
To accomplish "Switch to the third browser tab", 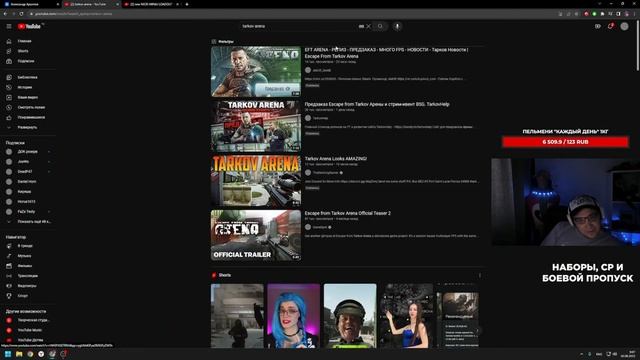I will click(151, 4).
